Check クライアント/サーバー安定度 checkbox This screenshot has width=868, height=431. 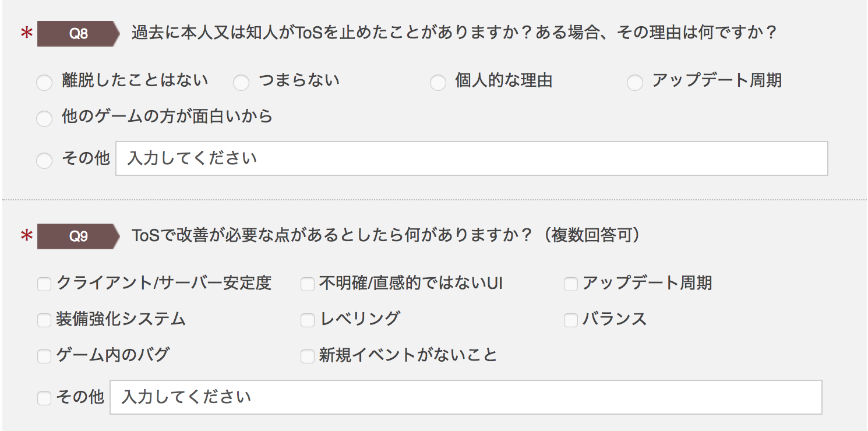[44, 284]
